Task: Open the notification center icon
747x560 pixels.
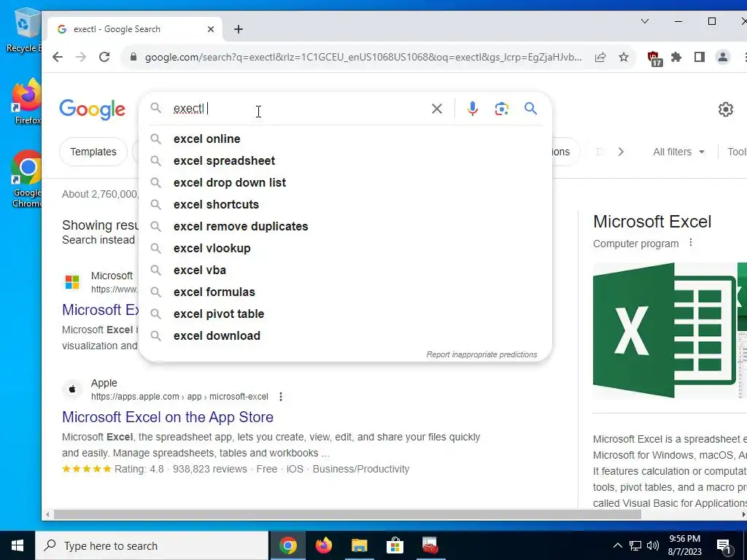Action: [x=724, y=546]
